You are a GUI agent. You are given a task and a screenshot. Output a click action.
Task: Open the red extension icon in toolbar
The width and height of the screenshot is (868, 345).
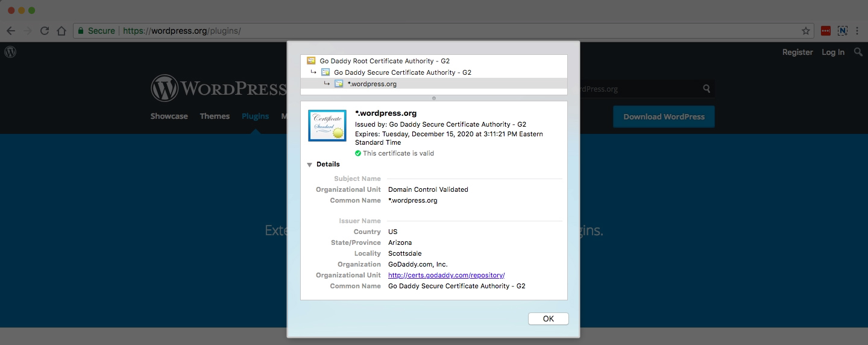[x=825, y=31]
